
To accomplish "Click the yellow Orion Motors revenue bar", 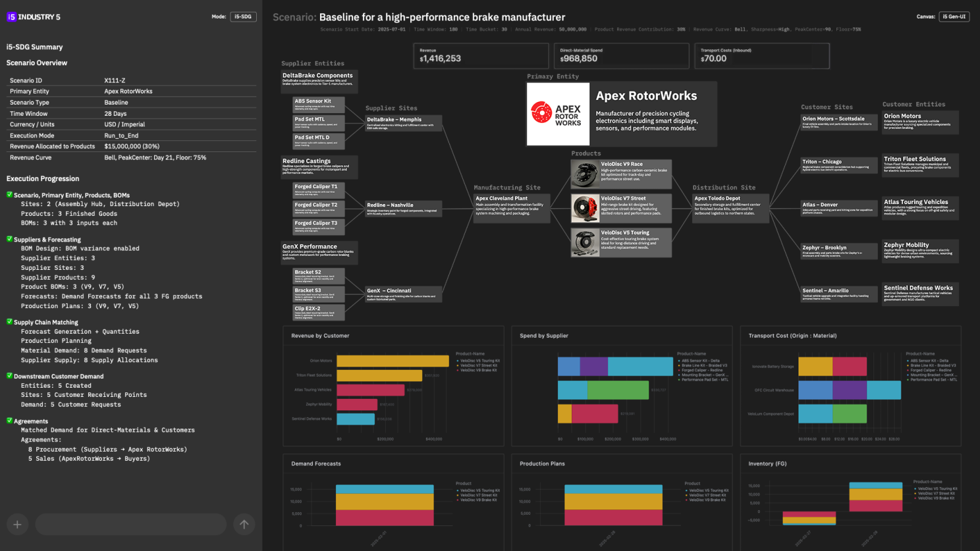I will tap(392, 361).
